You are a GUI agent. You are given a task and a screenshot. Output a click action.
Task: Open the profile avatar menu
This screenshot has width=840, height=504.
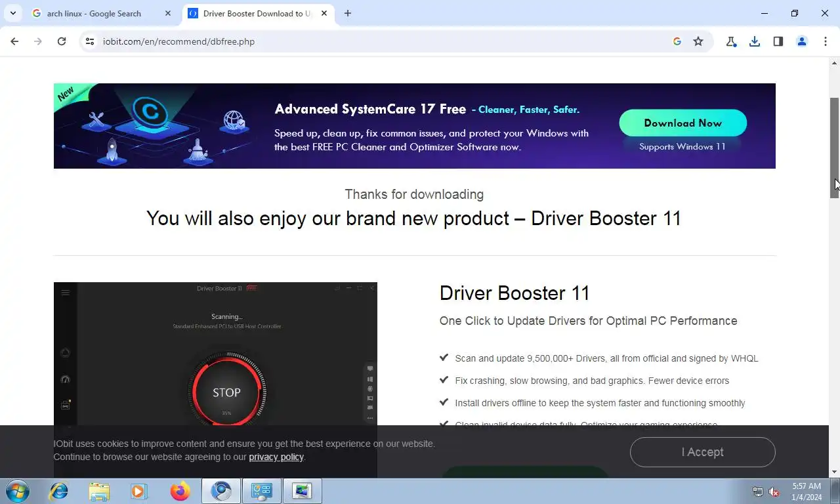802,41
